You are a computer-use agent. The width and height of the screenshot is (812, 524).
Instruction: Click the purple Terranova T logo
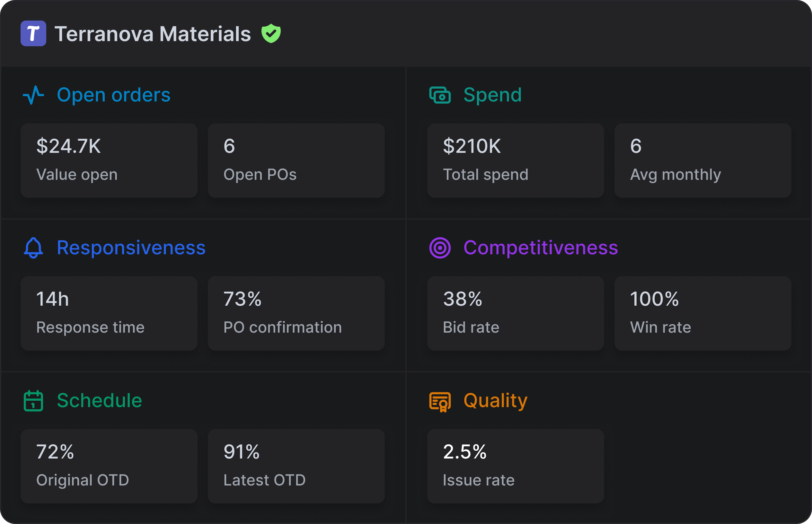click(x=33, y=33)
